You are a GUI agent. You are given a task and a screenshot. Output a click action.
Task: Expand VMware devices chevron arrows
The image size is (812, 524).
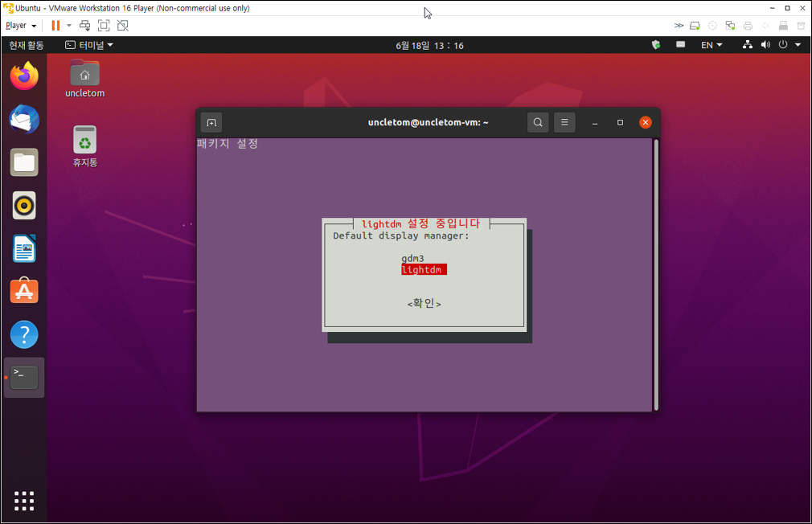(679, 26)
